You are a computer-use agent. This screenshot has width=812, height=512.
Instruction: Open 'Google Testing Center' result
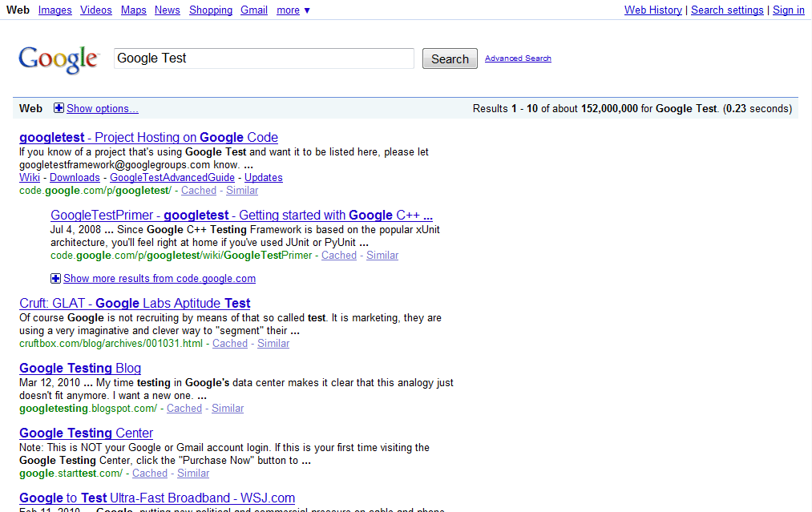pos(86,433)
